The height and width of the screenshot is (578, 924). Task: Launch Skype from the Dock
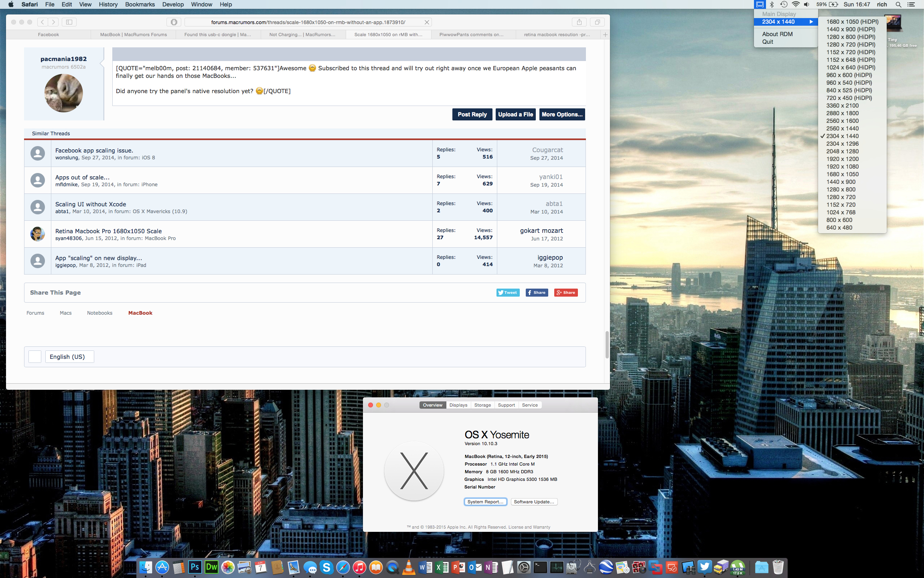tap(326, 567)
